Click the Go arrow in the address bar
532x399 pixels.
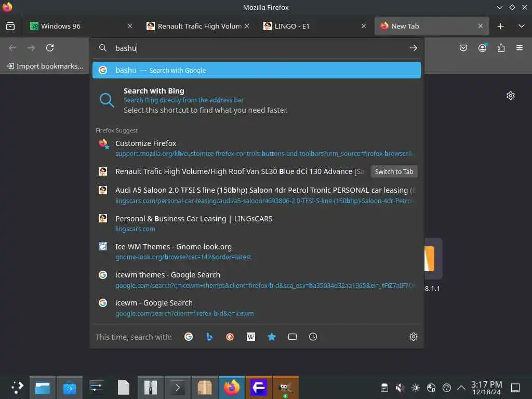click(413, 48)
